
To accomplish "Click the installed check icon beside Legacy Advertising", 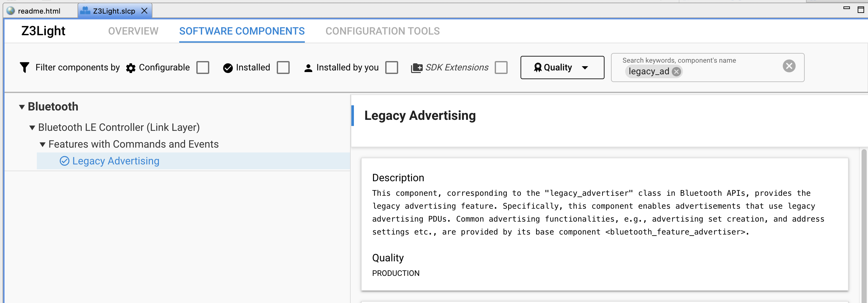I will (64, 161).
